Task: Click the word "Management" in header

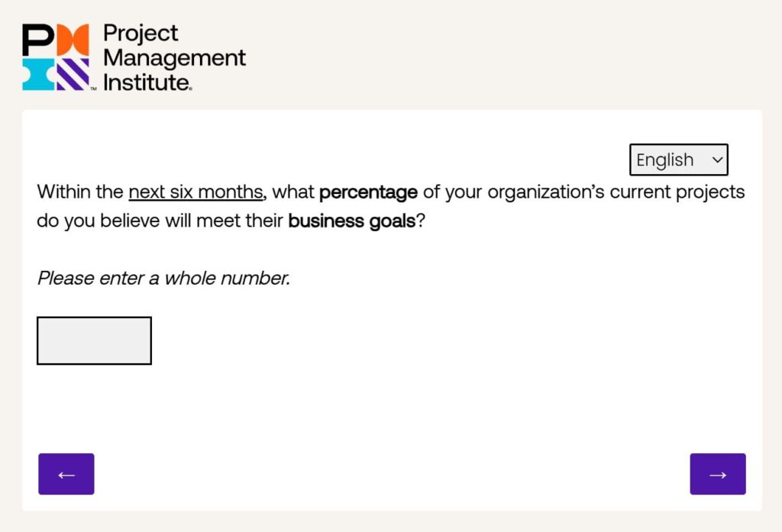Action: (174, 57)
